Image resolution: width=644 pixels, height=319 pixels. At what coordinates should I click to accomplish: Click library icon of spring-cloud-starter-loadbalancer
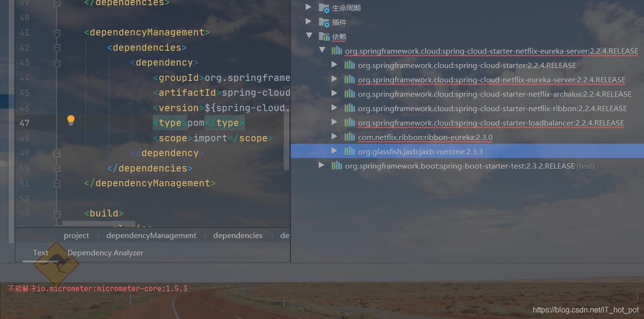click(x=350, y=123)
